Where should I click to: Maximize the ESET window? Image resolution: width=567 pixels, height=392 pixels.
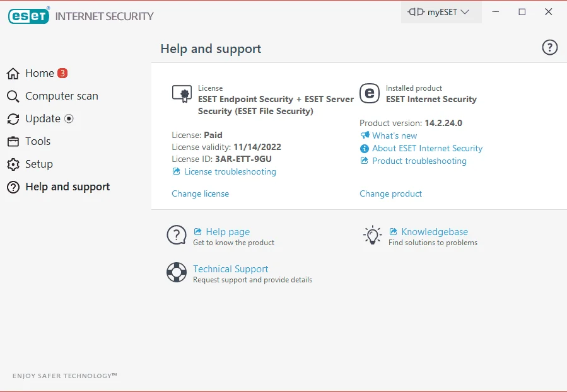pos(522,12)
